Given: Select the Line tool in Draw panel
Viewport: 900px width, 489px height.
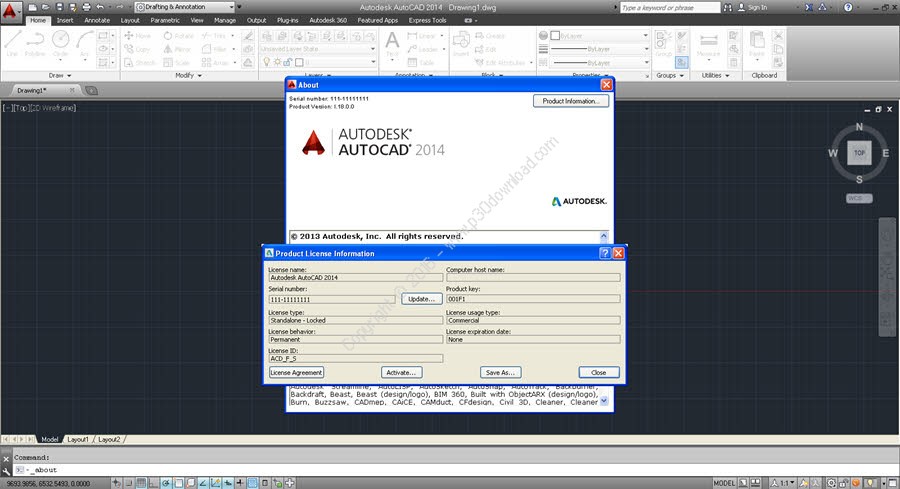Looking at the screenshot, I should (x=12, y=42).
